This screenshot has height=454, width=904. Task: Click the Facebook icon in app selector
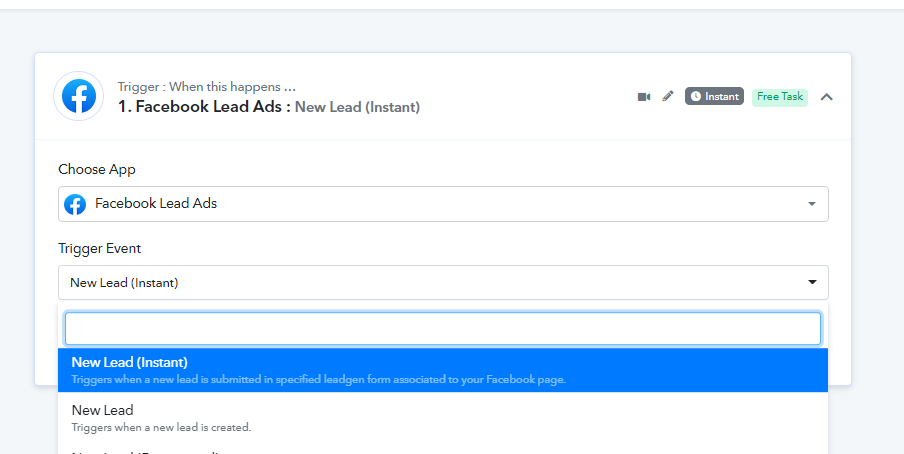click(x=75, y=204)
